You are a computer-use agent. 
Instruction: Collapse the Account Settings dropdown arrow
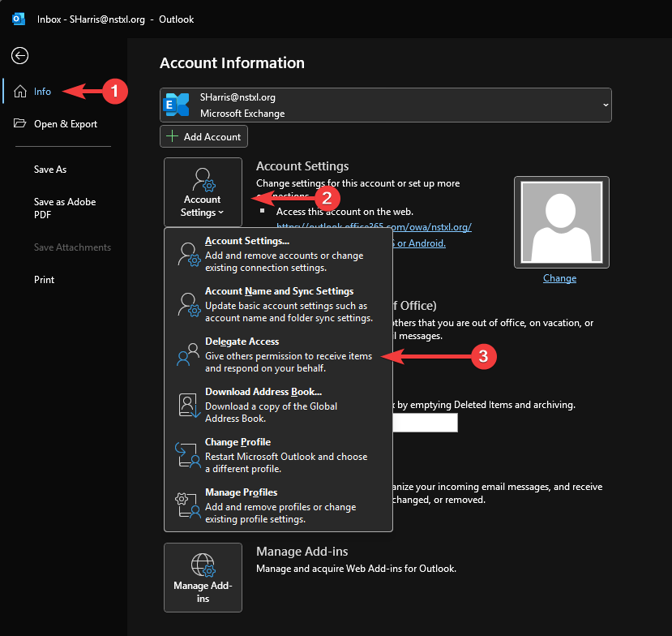[x=221, y=213]
